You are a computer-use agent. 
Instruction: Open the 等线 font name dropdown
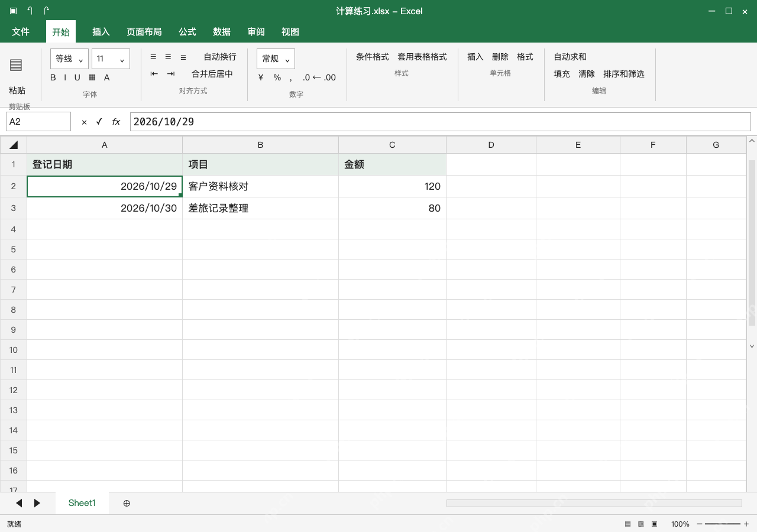[69, 59]
